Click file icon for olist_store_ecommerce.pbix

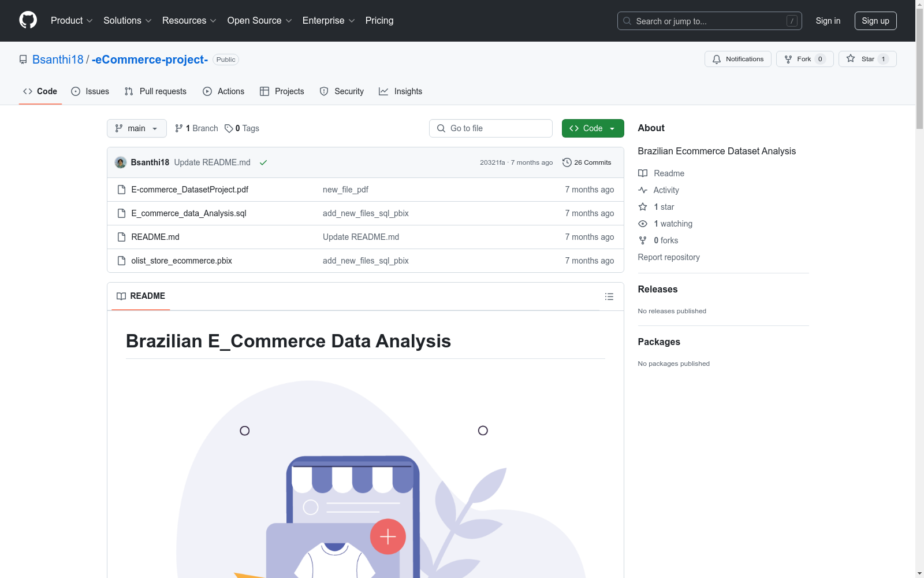click(121, 261)
